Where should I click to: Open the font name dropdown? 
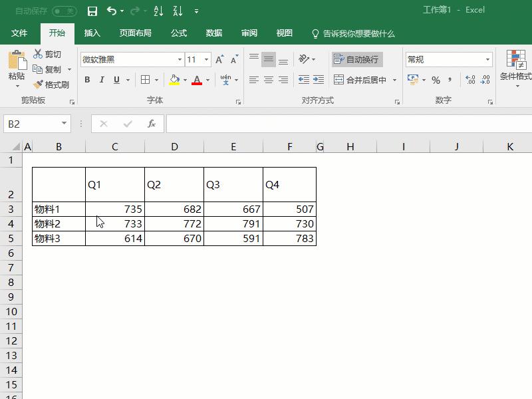tap(180, 59)
